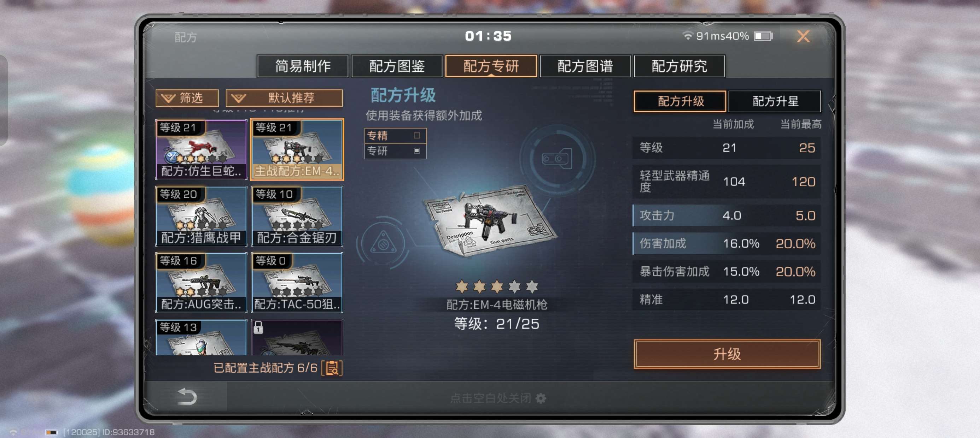Switch to the 配方升星 toggle

(775, 101)
